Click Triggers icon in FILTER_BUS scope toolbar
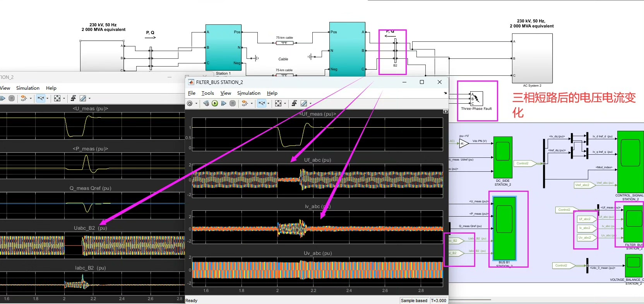Image resolution: width=644 pixels, height=304 pixels. pyautogui.click(x=294, y=103)
